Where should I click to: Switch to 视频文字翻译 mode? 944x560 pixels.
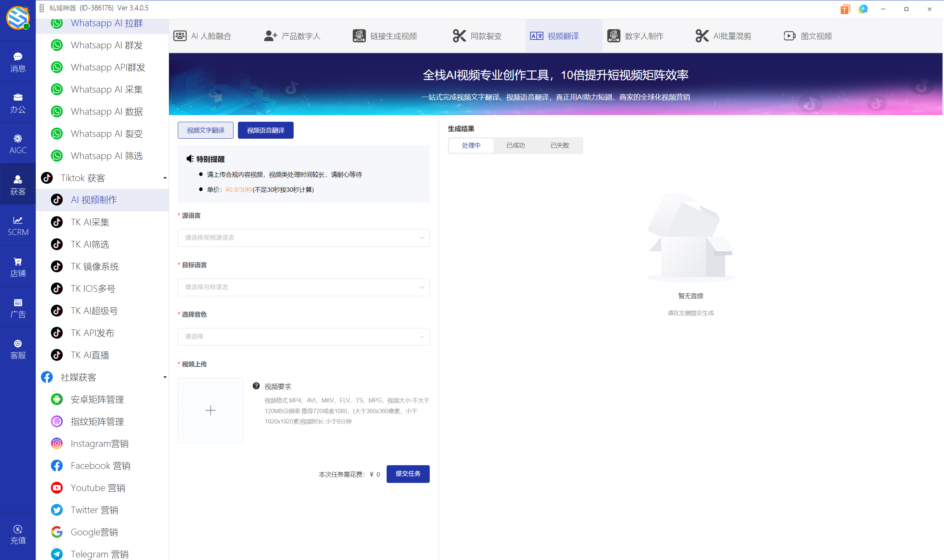pyautogui.click(x=205, y=130)
